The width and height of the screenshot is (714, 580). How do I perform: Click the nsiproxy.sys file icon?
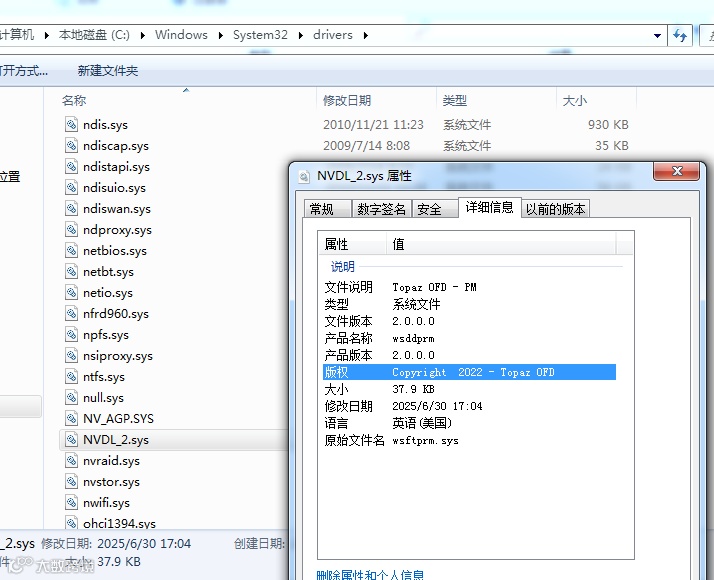(71, 355)
